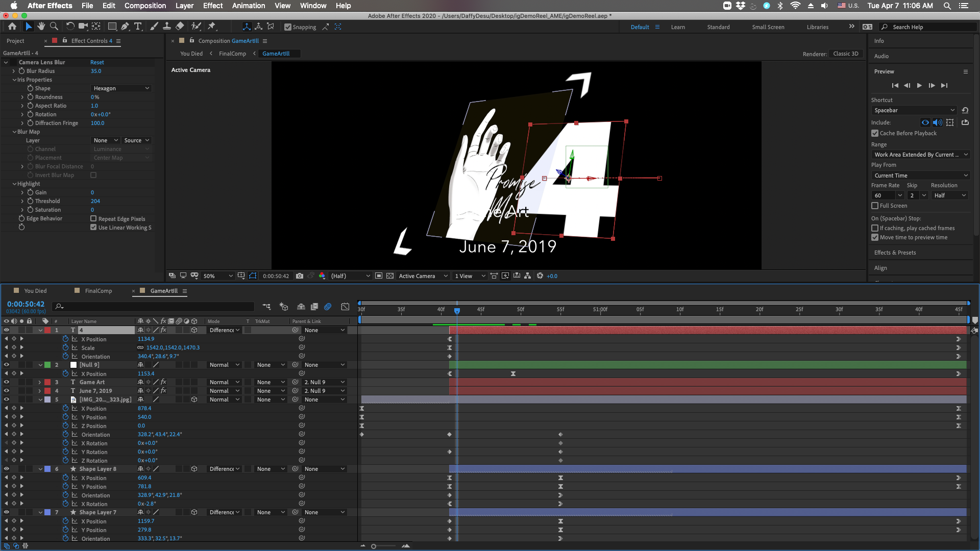The image size is (980, 551).
Task: Collapse the Highlight group
Action: [14, 184]
